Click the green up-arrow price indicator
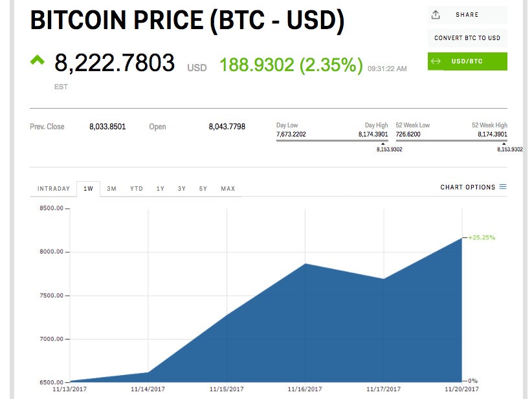Screen dimensions: 532x399 tap(37, 60)
